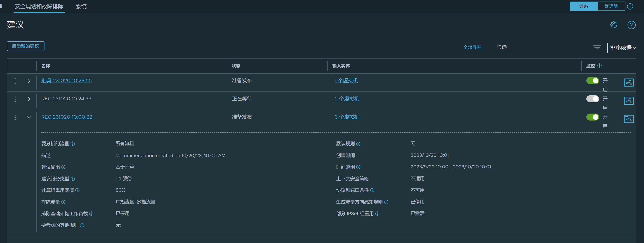The image size is (644, 243).
Task: Open the actions menu dots for REC 231020 10:24:33
Action: tap(15, 99)
